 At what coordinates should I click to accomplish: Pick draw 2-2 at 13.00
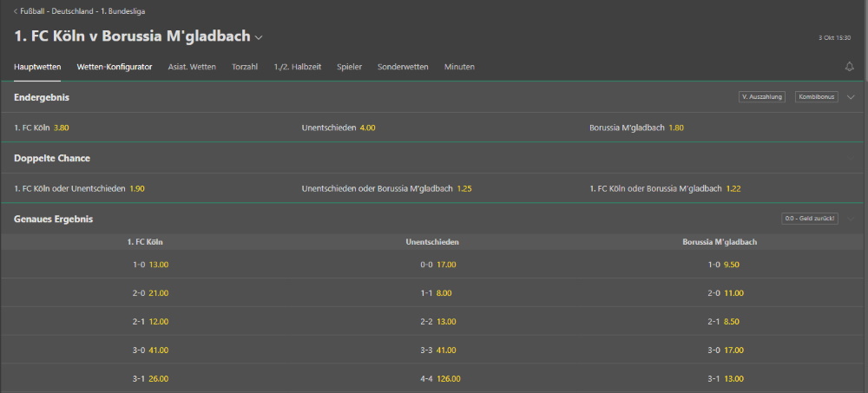(x=437, y=322)
